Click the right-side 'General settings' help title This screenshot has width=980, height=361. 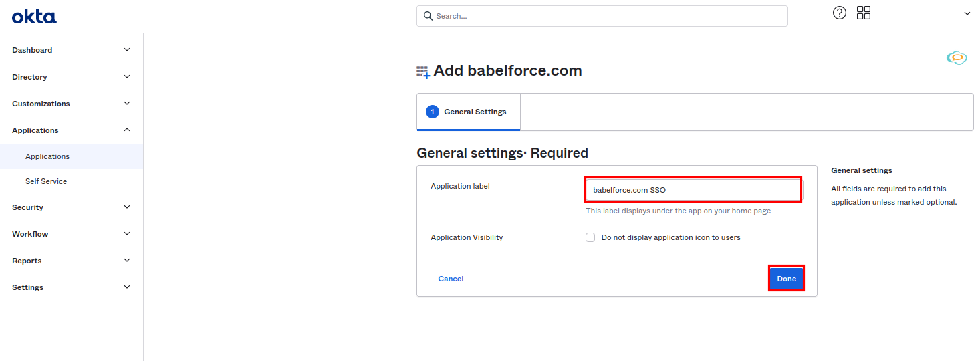pos(861,170)
